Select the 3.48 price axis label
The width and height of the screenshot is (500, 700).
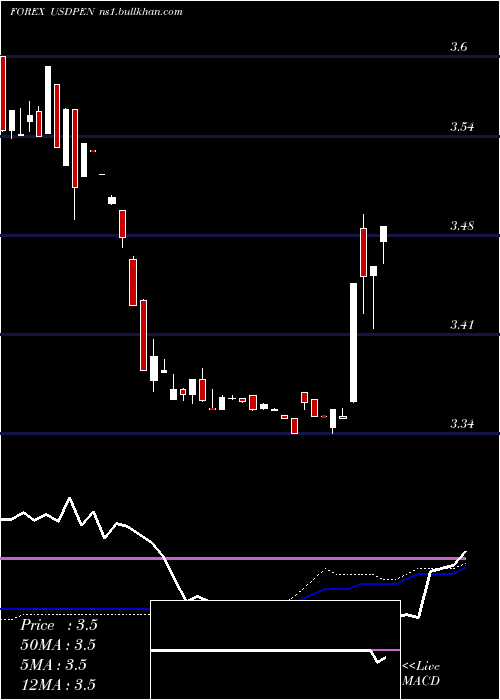pyautogui.click(x=462, y=226)
